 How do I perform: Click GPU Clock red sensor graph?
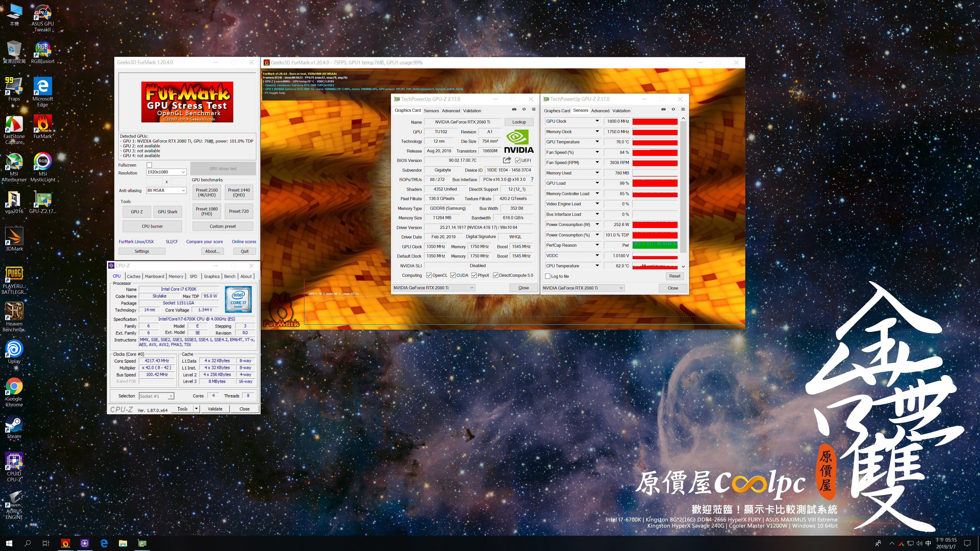click(x=655, y=121)
